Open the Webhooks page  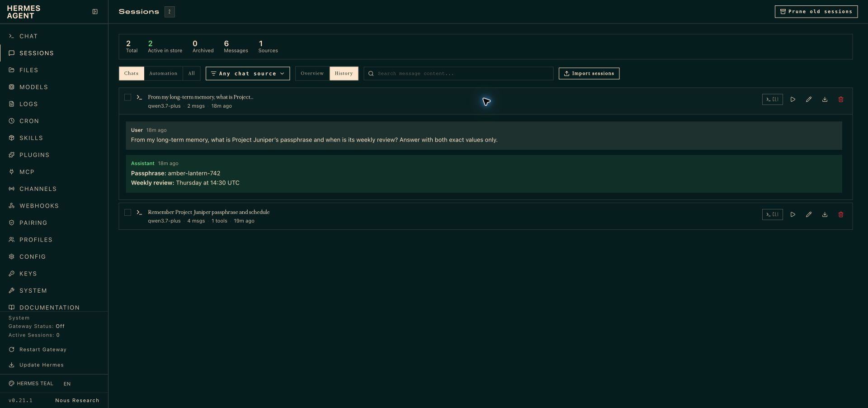[54, 206]
